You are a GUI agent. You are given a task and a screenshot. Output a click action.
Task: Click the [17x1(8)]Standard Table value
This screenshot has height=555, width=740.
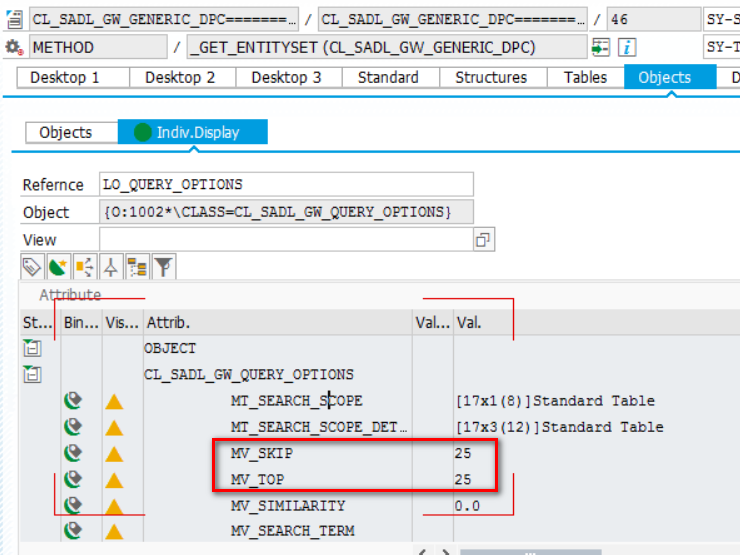(555, 401)
